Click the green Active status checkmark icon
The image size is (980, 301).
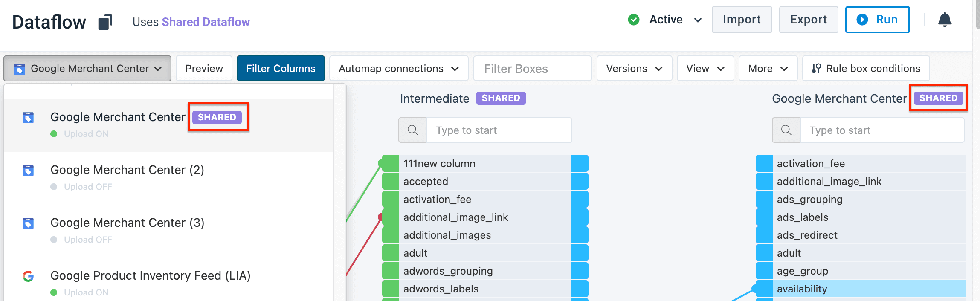(x=634, y=20)
